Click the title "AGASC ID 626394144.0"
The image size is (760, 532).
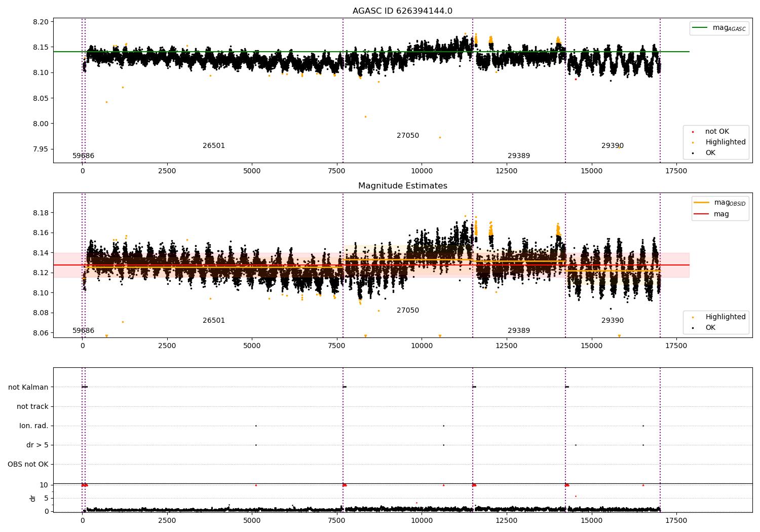pos(402,11)
